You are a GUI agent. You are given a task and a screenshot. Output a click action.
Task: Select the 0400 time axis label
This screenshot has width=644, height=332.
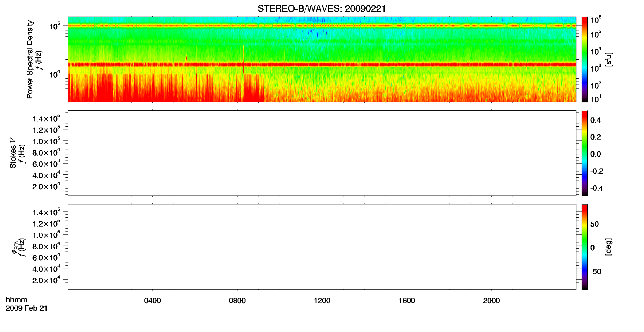point(152,301)
